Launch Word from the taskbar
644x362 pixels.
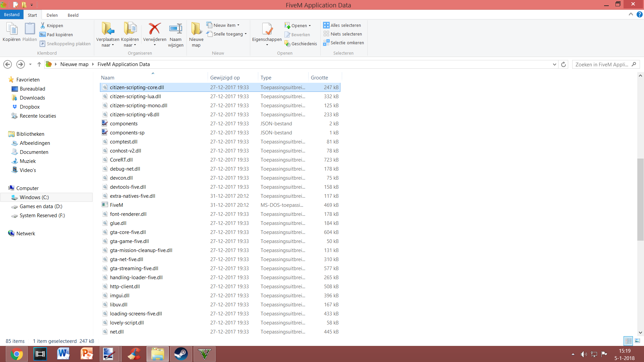[63, 354]
